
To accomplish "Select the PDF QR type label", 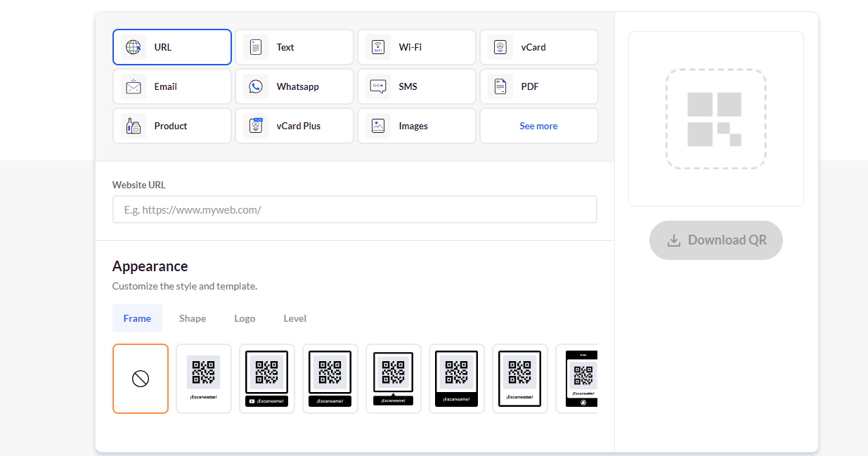I will pyautogui.click(x=529, y=86).
